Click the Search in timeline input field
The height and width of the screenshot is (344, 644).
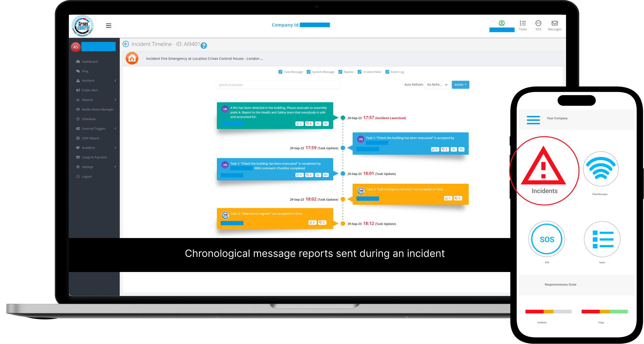coord(277,84)
